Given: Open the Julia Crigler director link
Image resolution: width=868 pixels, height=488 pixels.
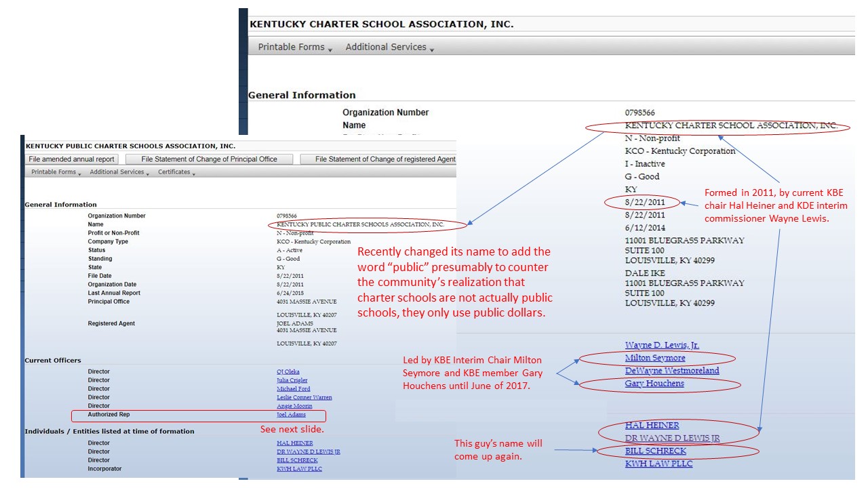Looking at the screenshot, I should click(x=292, y=380).
